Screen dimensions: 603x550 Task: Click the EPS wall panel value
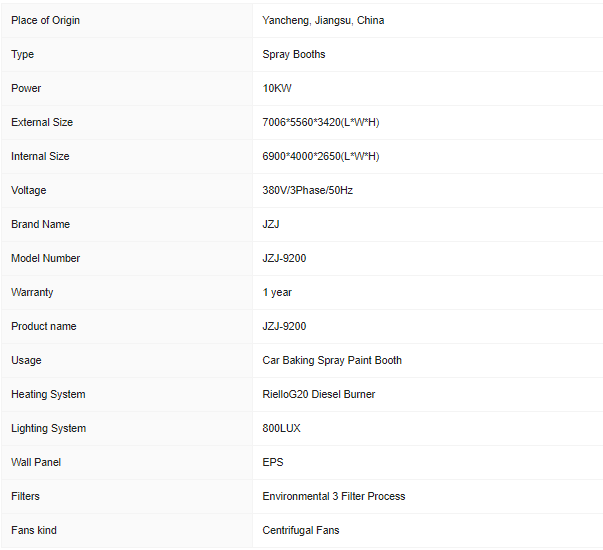click(x=273, y=462)
